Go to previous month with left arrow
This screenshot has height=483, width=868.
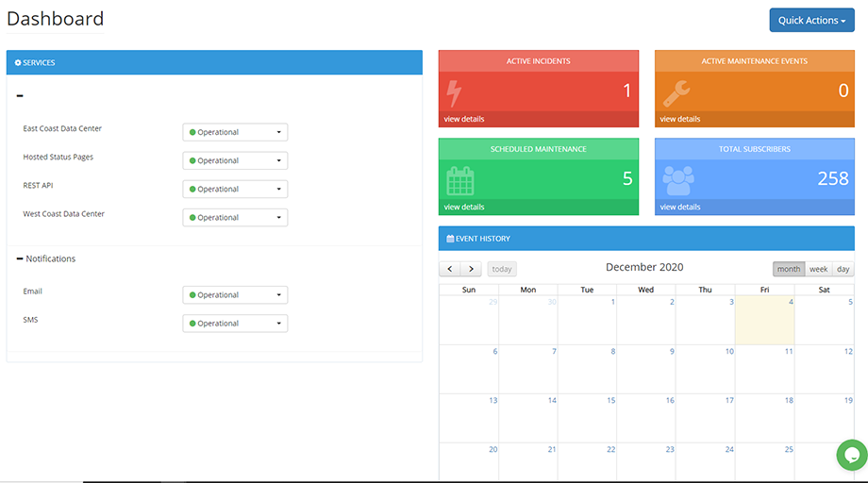pos(450,269)
